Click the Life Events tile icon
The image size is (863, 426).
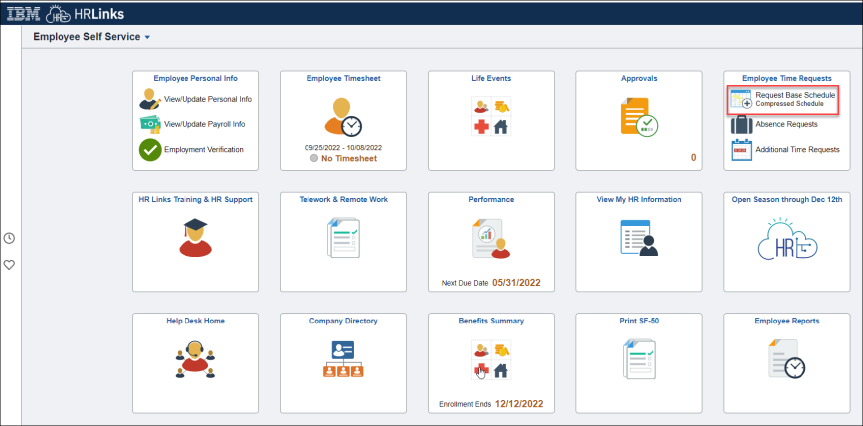tap(490, 116)
